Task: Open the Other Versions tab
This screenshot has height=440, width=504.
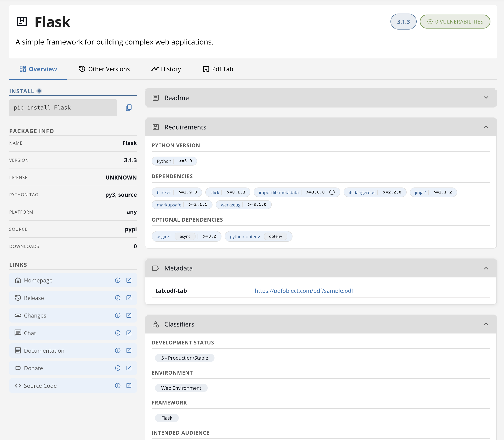Action: 104,69
